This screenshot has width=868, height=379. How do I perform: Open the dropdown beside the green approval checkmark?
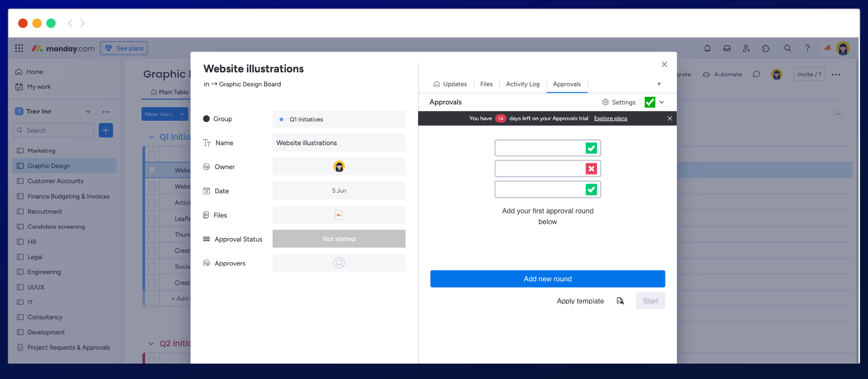click(662, 102)
